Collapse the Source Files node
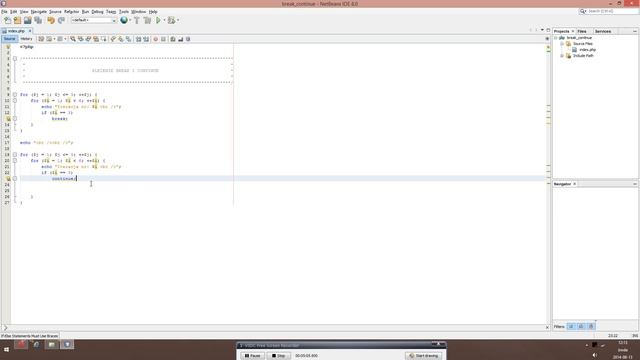 point(562,44)
